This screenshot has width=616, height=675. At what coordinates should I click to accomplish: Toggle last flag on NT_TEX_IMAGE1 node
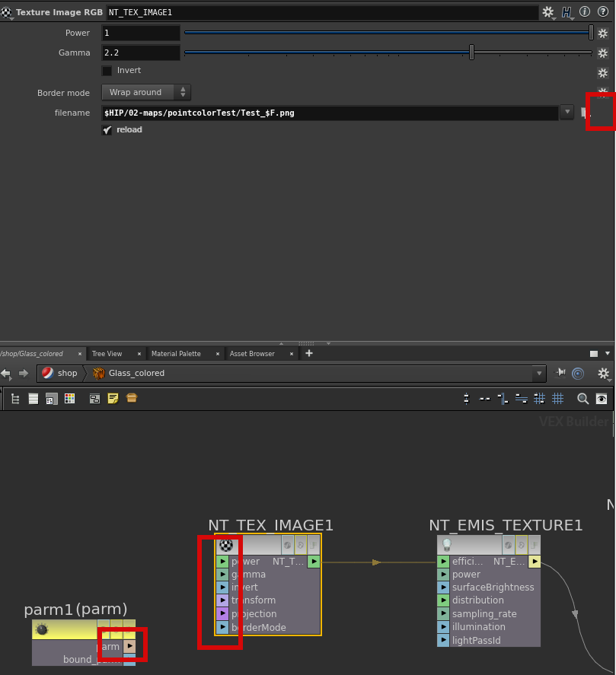314,545
